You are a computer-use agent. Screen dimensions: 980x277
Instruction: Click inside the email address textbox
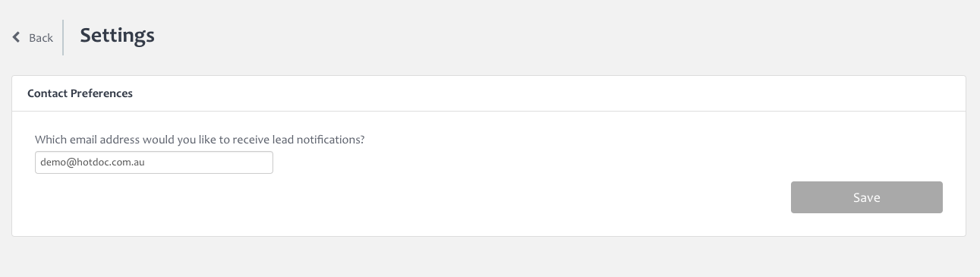pos(154,162)
